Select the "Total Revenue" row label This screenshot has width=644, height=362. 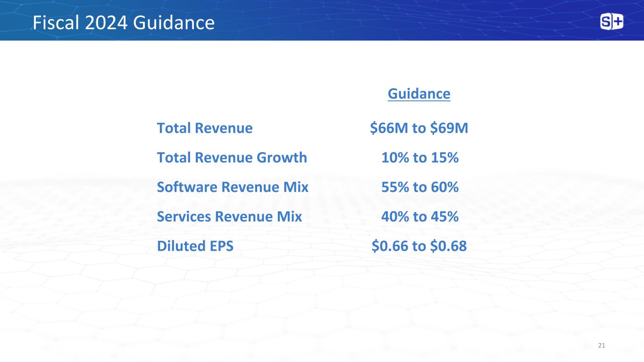[x=204, y=128]
